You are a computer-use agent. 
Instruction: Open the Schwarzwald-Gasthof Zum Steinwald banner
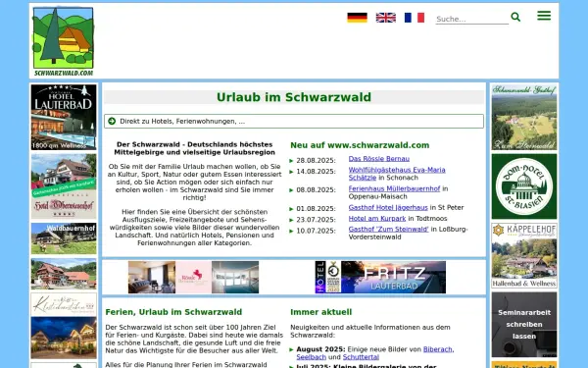click(524, 117)
